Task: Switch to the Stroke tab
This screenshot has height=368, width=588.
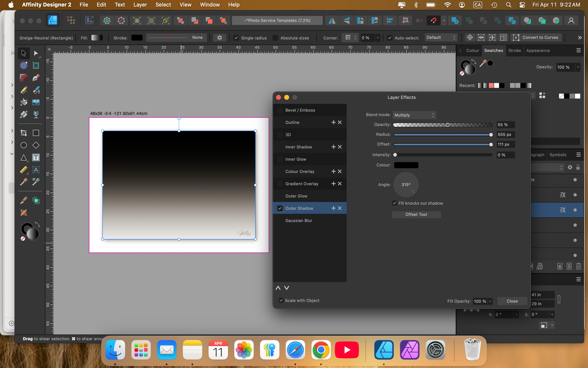Action: point(514,50)
